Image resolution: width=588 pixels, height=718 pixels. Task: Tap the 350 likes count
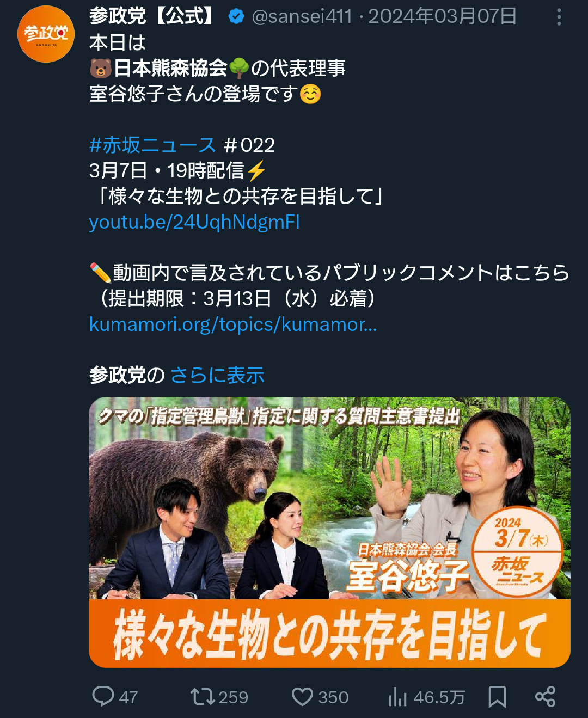tap(333, 697)
